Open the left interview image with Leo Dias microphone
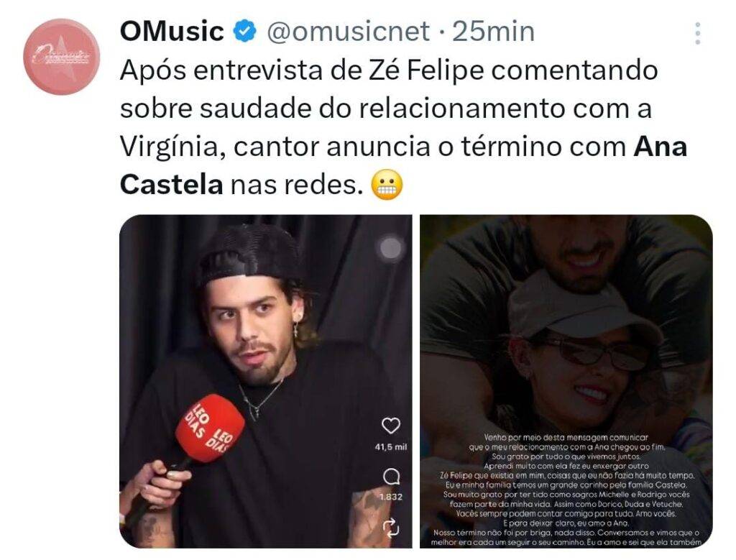The image size is (736, 560). [266, 381]
